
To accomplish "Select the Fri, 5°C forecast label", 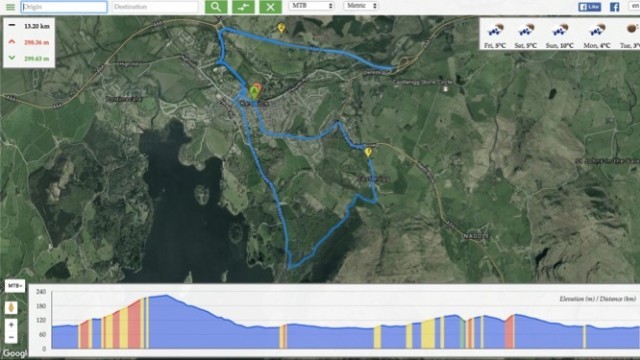I will [495, 46].
